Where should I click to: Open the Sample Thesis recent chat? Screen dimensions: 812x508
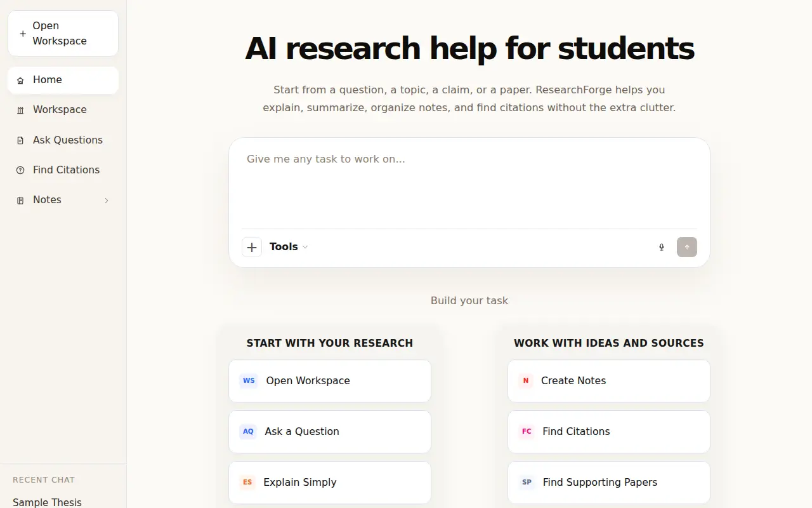click(48, 502)
